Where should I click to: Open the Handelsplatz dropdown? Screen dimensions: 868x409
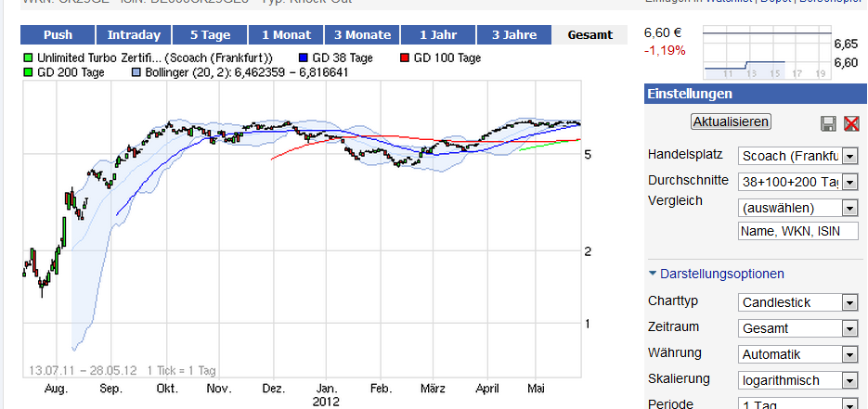tap(797, 157)
